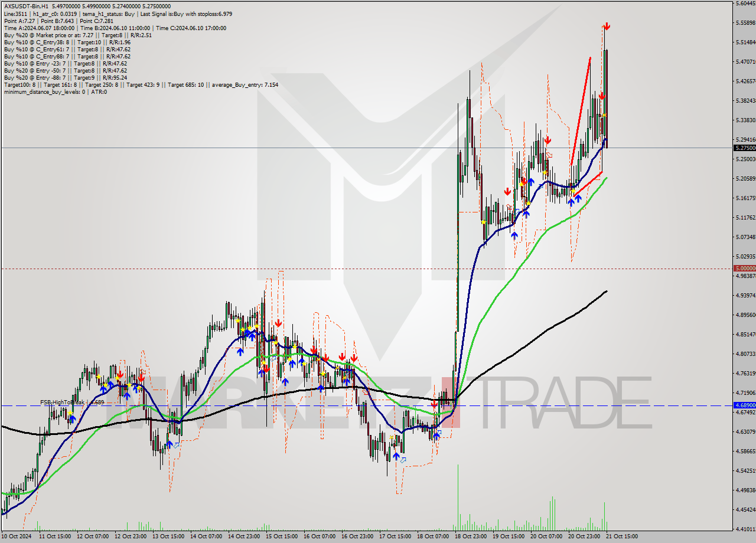Viewport: 756px width, 543px height.
Task: Click the 5.55898 price axis label
Action: [745, 22]
